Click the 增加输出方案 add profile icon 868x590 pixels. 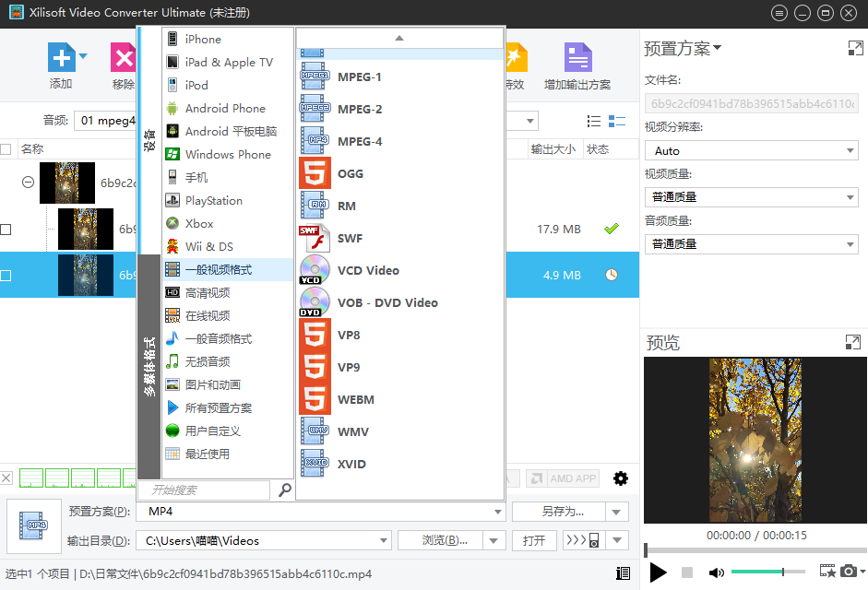point(577,58)
